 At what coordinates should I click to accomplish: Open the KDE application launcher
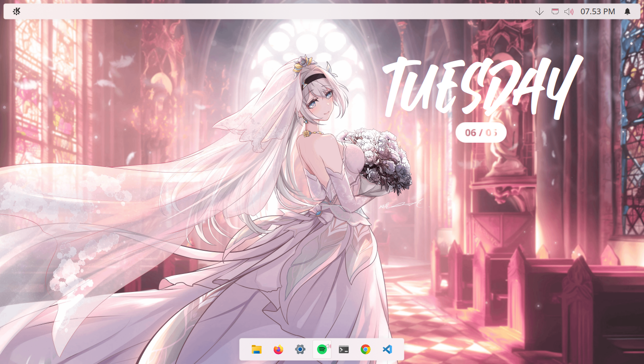coord(17,11)
